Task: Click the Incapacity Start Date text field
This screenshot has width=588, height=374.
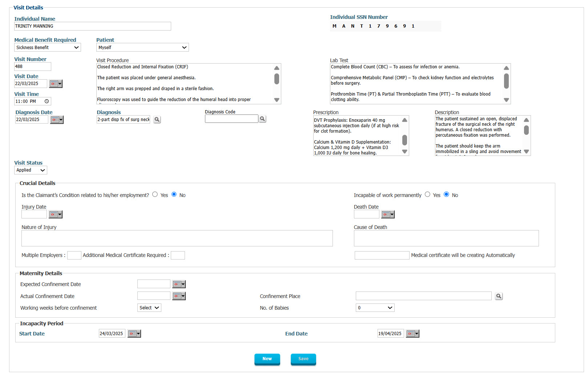Action: click(112, 334)
